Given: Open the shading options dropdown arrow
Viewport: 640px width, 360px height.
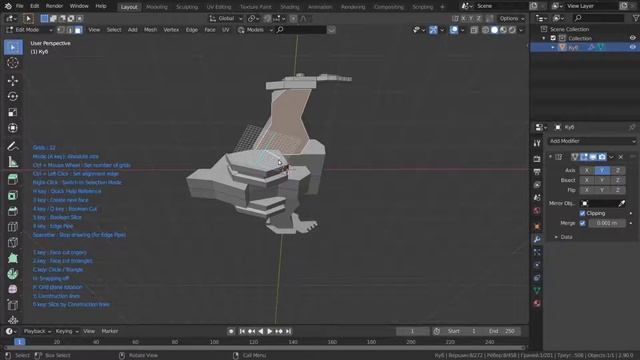Looking at the screenshot, I should 521,30.
